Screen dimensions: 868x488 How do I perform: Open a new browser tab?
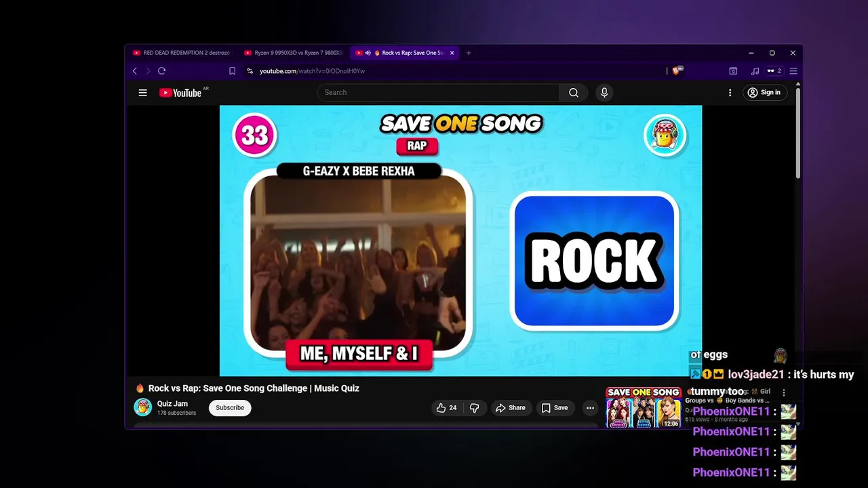point(469,53)
